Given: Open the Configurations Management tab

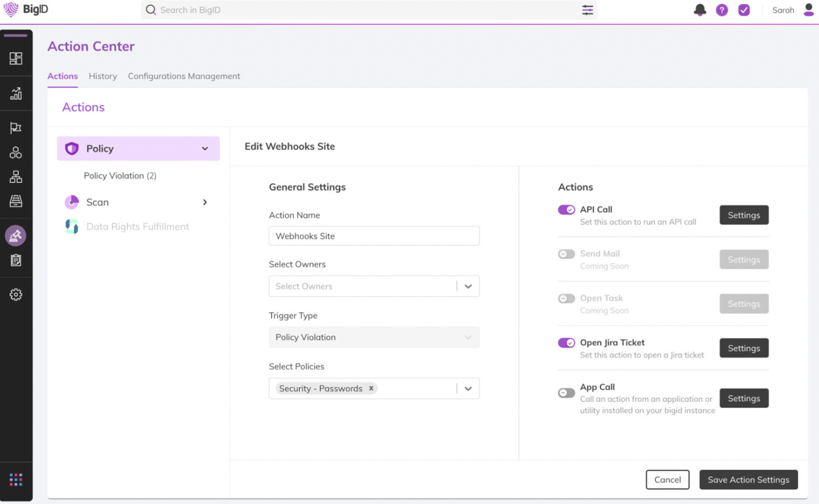Looking at the screenshot, I should (184, 76).
